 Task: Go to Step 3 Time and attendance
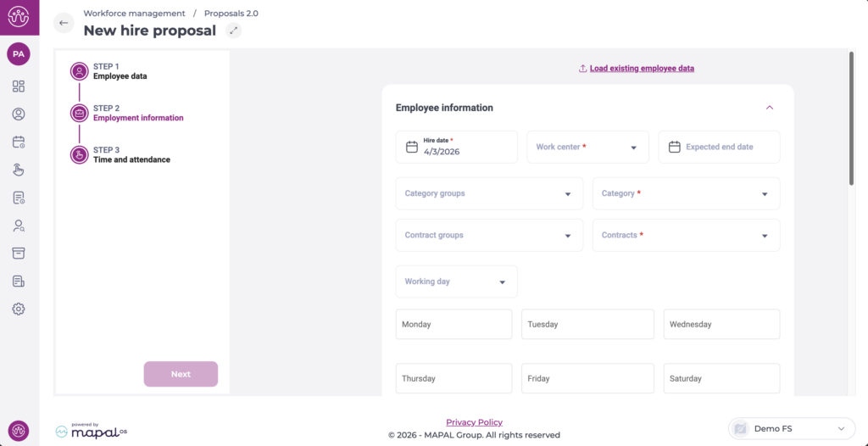131,155
